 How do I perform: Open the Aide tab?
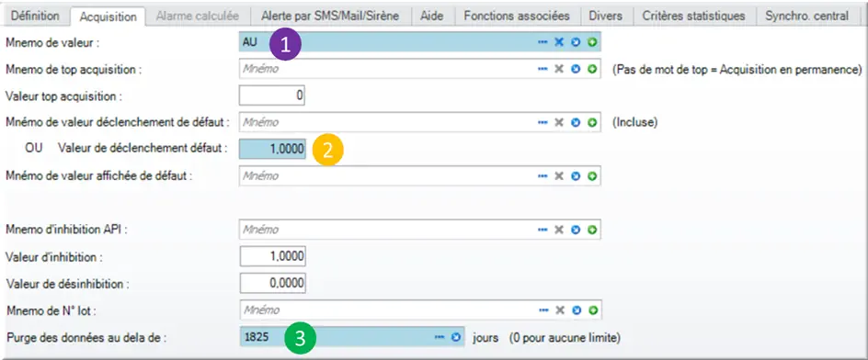pos(432,16)
